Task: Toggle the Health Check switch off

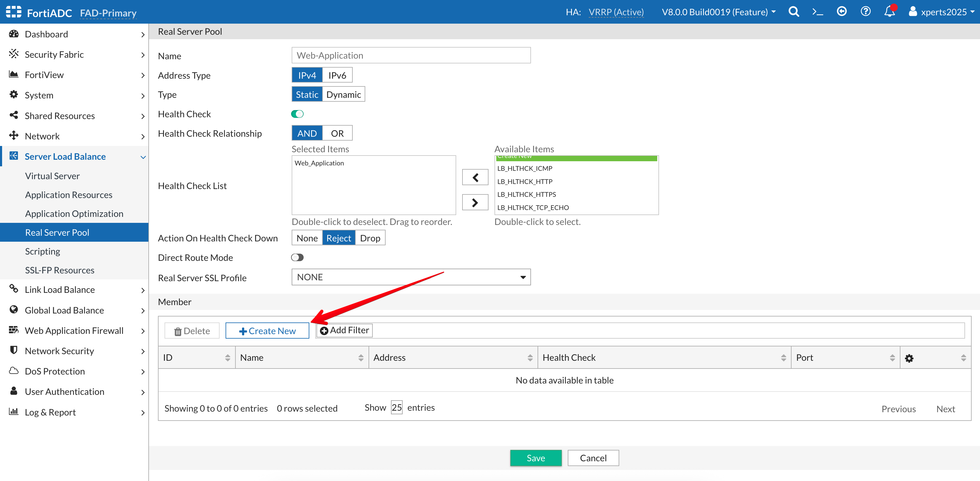Action: click(297, 114)
